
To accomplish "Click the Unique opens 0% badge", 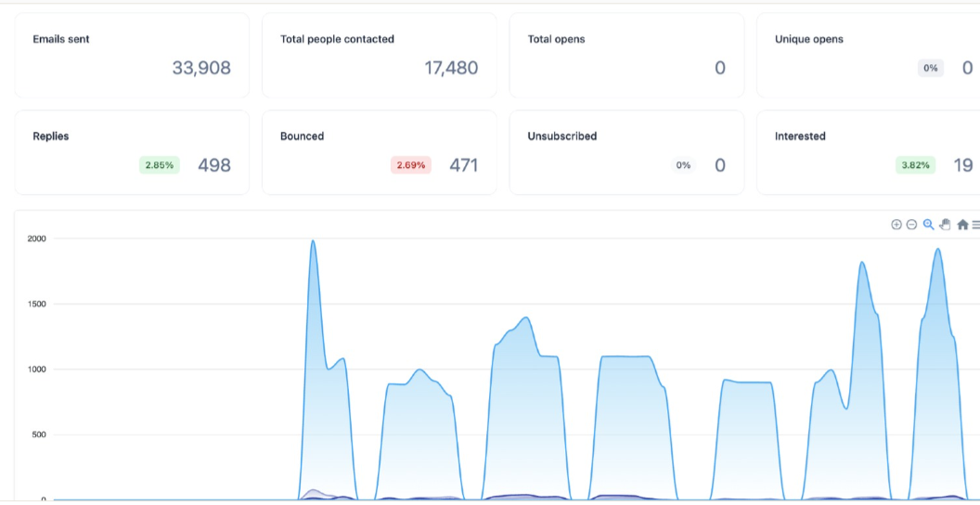I will pos(931,68).
